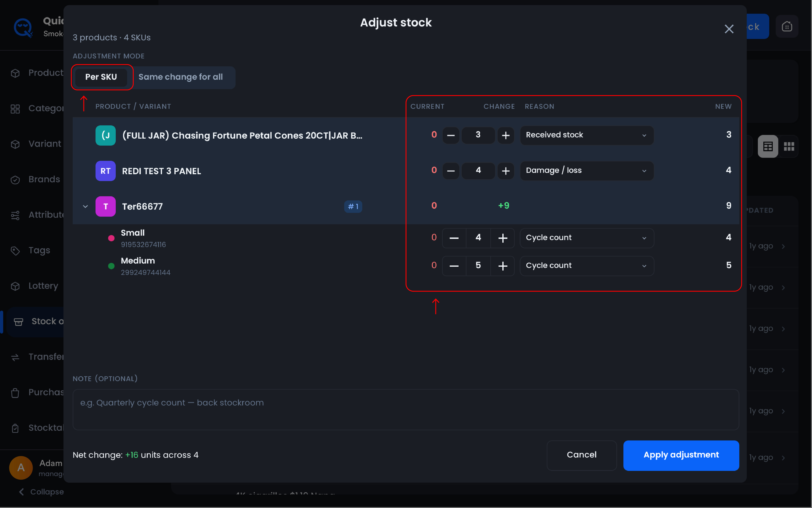812x508 pixels.
Task: Select Per SKU adjustment mode
Action: coord(101,77)
